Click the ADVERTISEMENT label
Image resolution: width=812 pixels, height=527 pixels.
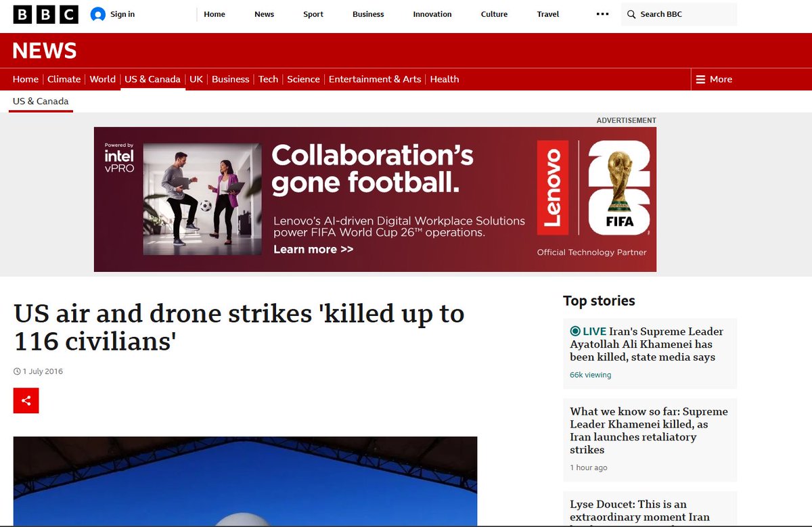coord(626,120)
